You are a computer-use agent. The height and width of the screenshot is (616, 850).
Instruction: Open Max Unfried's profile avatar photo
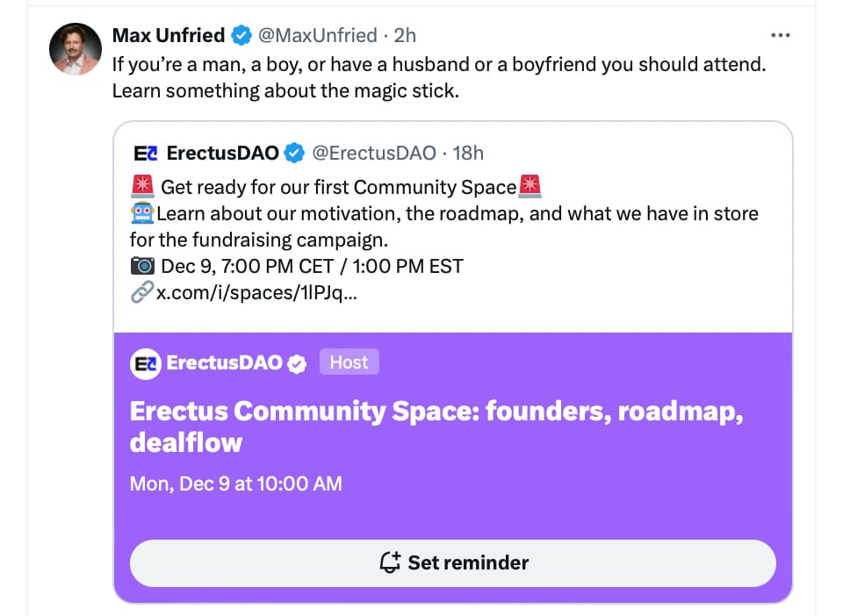76,49
